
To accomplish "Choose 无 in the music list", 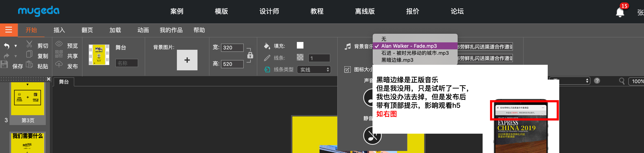I will click(x=415, y=39).
